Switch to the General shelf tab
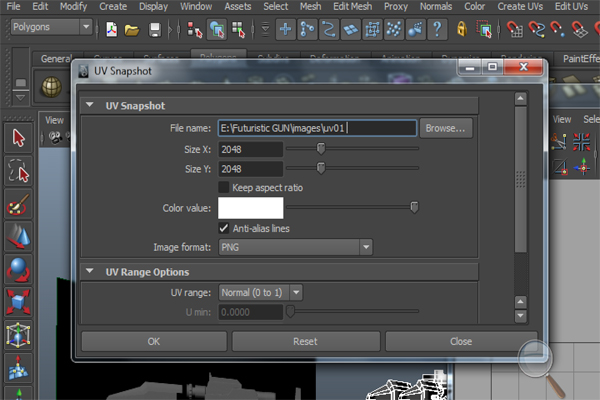Image resolution: width=600 pixels, height=400 pixels. coord(56,59)
